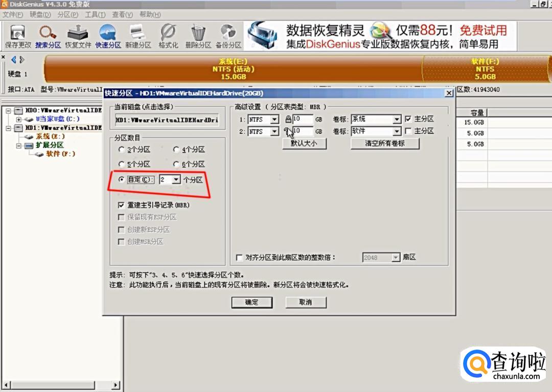
Task: Click the next disk right arrow
Action: pos(22,60)
